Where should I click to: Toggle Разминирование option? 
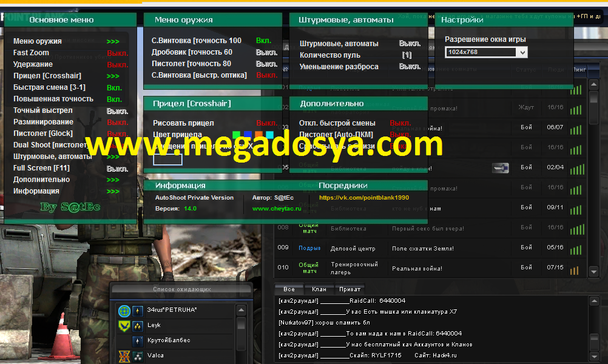coord(118,122)
